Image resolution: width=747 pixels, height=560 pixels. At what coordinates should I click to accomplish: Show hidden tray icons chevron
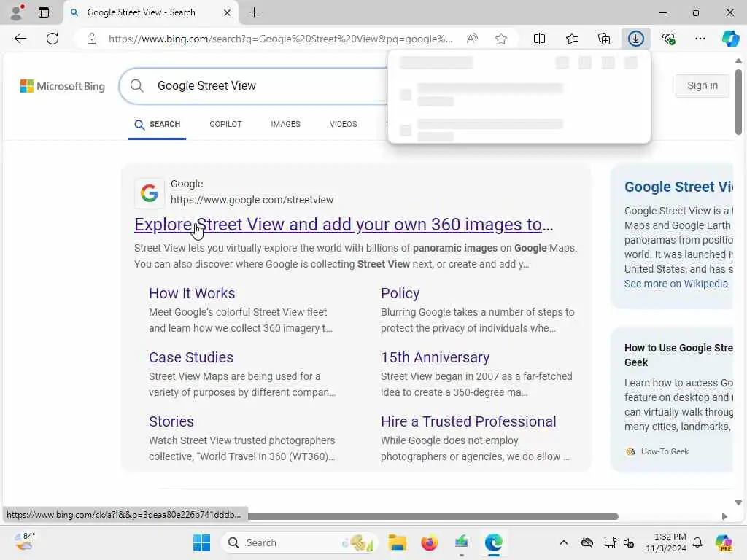point(564,542)
